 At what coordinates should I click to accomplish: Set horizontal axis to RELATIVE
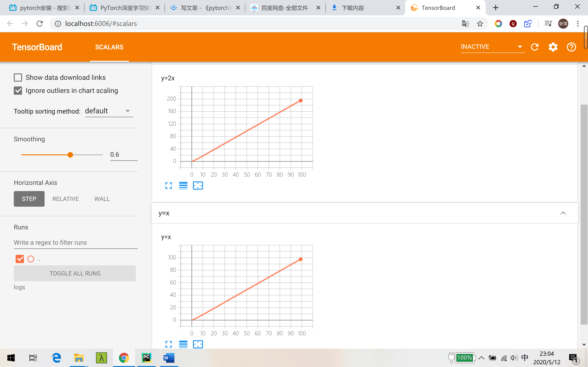click(x=66, y=199)
